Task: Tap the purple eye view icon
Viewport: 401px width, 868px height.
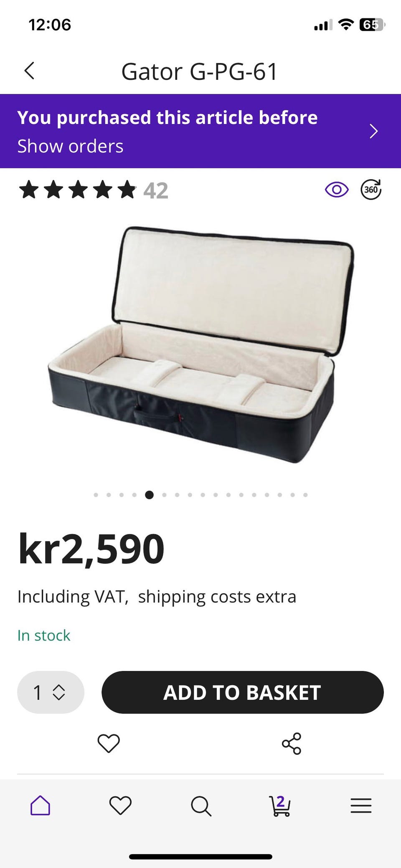Action: click(337, 190)
